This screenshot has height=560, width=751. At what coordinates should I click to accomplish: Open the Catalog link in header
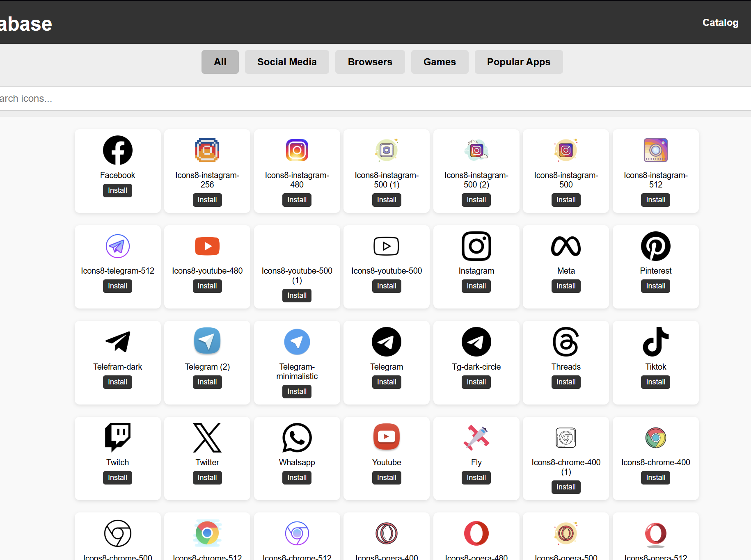pyautogui.click(x=720, y=23)
